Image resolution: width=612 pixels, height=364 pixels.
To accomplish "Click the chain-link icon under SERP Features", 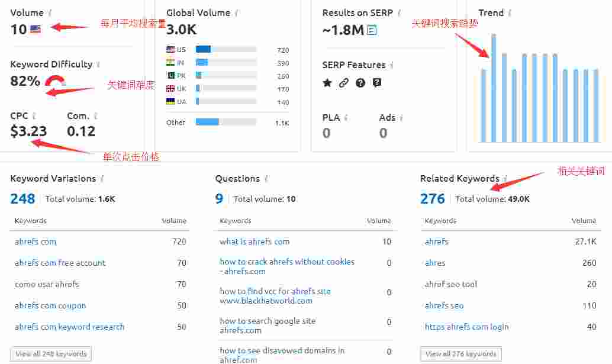I will point(344,83).
